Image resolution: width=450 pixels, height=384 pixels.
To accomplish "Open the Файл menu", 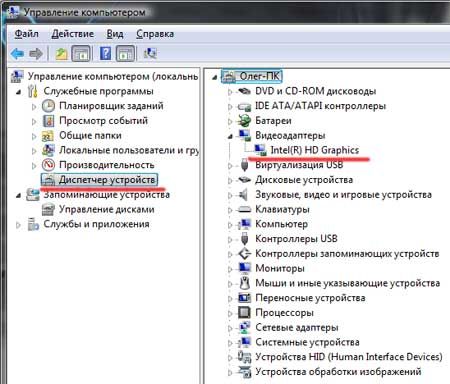I will click(x=27, y=34).
